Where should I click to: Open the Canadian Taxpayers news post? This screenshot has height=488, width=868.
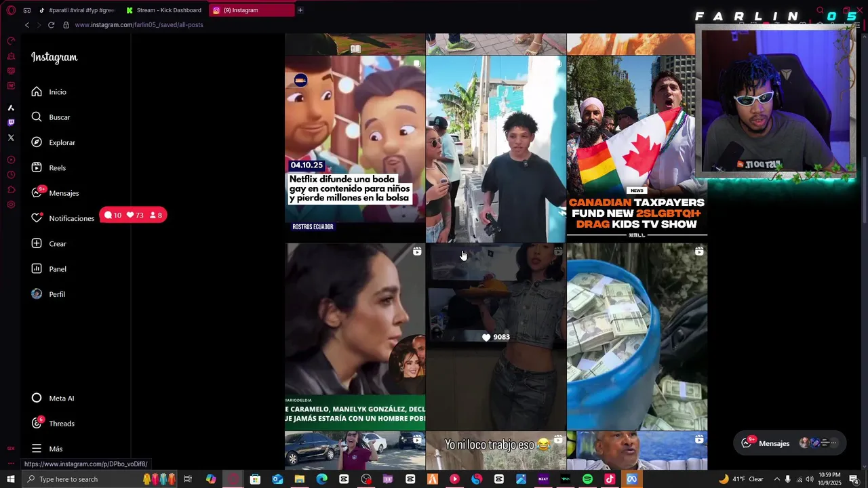(637, 149)
